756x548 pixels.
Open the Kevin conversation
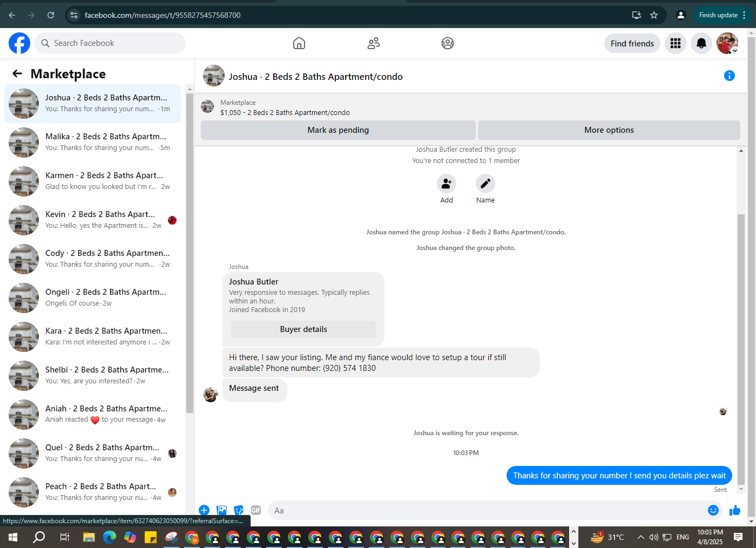coord(93,220)
